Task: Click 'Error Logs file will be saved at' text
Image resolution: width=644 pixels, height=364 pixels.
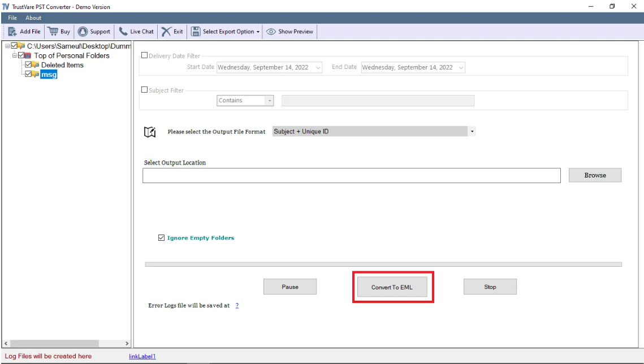Action: pos(189,305)
